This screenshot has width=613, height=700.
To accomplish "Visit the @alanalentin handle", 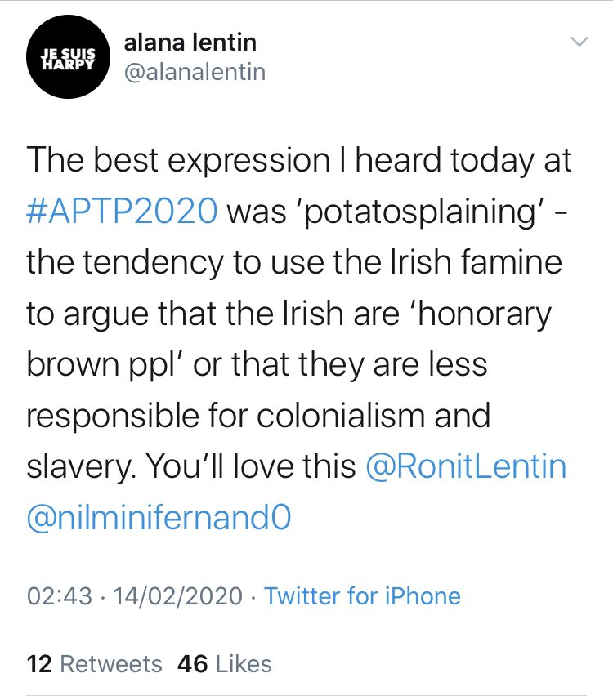I will click(195, 72).
